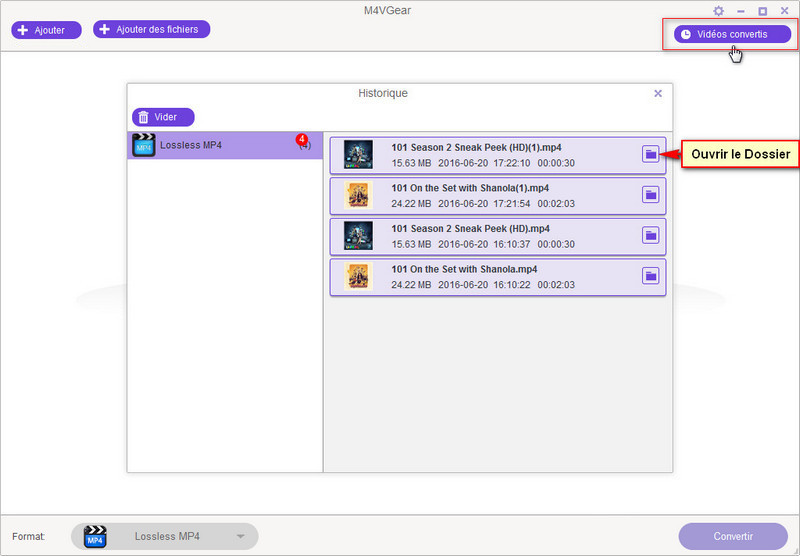
Task: Open folder for Sneak Peek (HD)(1).mp4
Action: [651, 154]
